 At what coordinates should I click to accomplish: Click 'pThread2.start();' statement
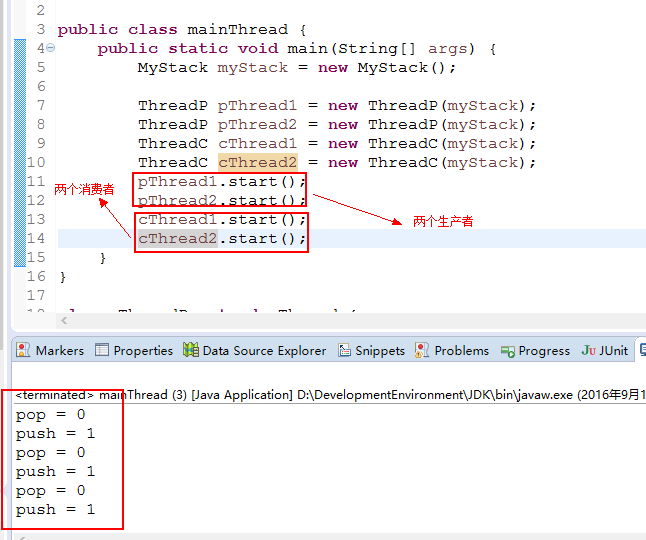pos(222,201)
